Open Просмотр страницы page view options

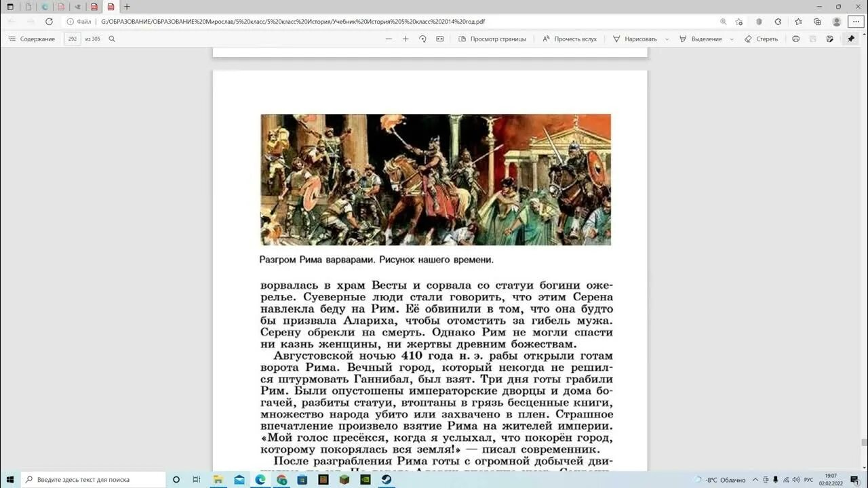point(492,39)
